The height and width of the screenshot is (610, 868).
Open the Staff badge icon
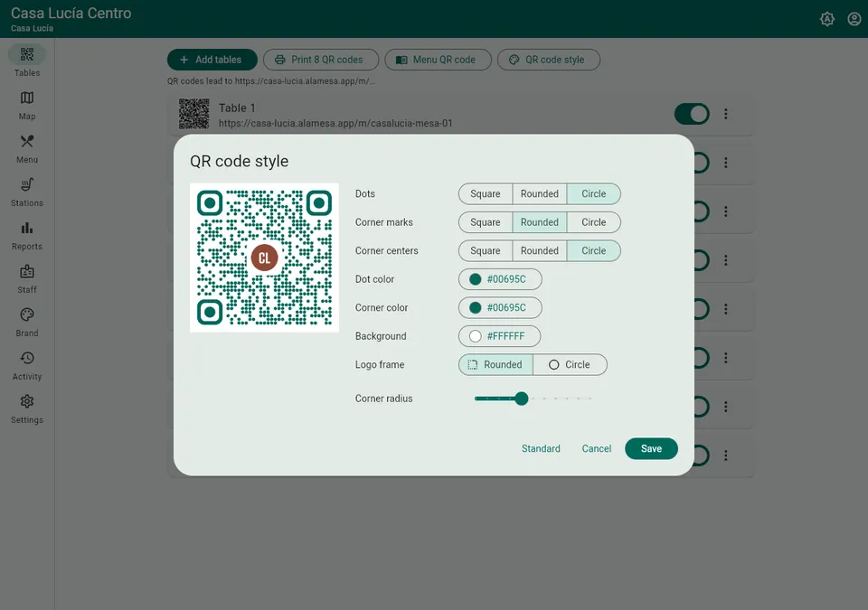pyautogui.click(x=26, y=271)
